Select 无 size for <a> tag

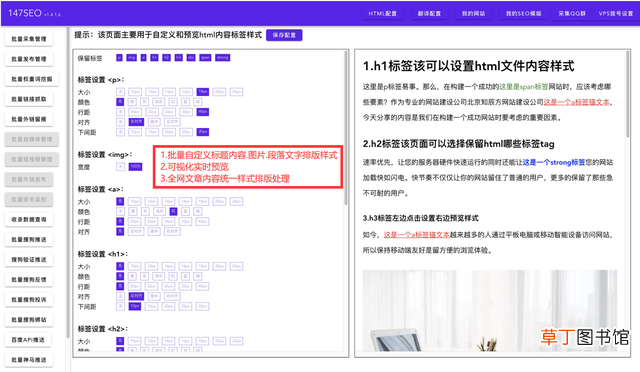(120, 201)
